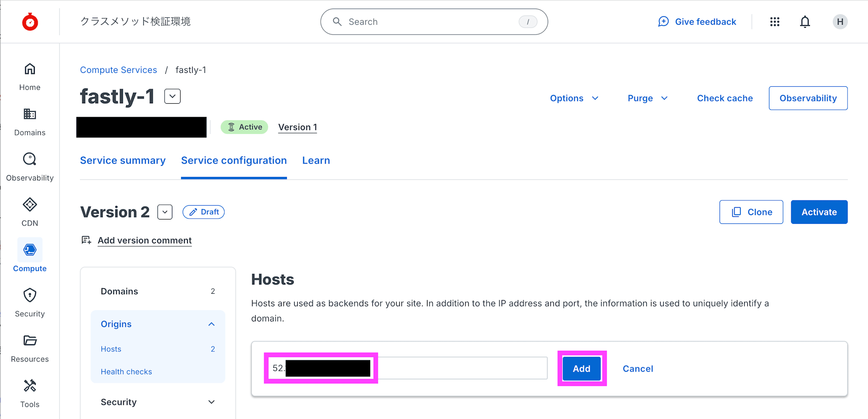Open the Version 2 selector dropdown
Screen dimensions: 868x419
point(165,212)
